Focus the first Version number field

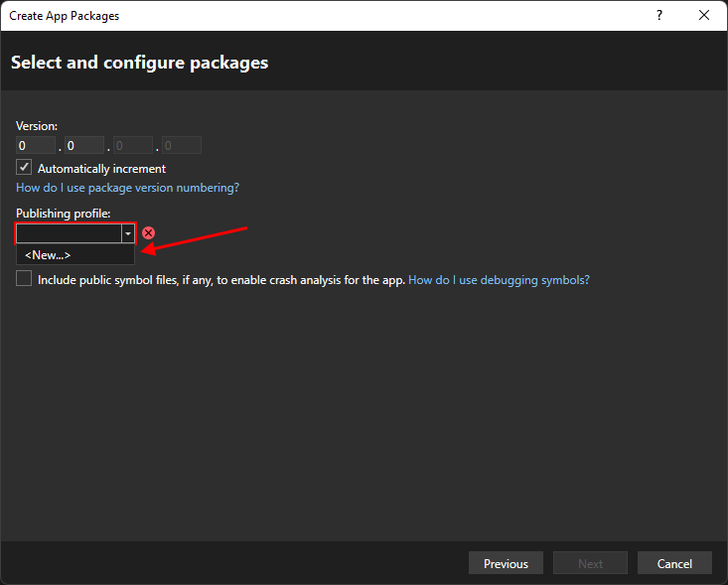pos(35,146)
